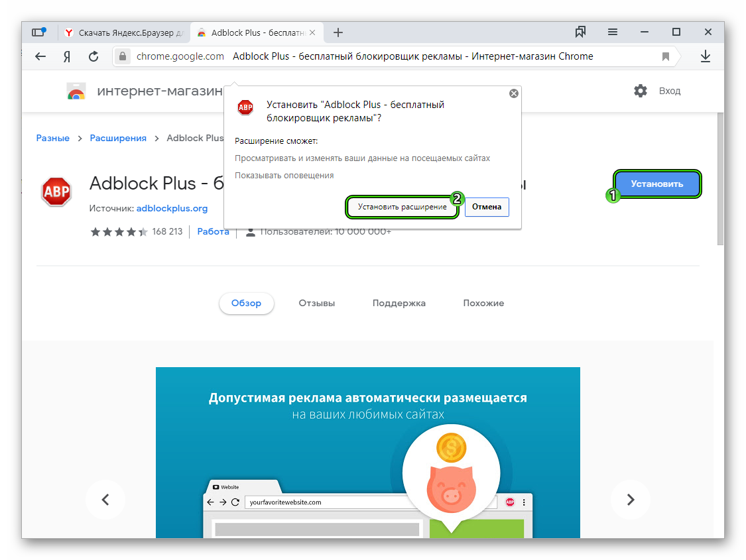Viewport: 746px width, 560px height.
Task: Click the ABP icon in install dialog
Action: pyautogui.click(x=245, y=107)
